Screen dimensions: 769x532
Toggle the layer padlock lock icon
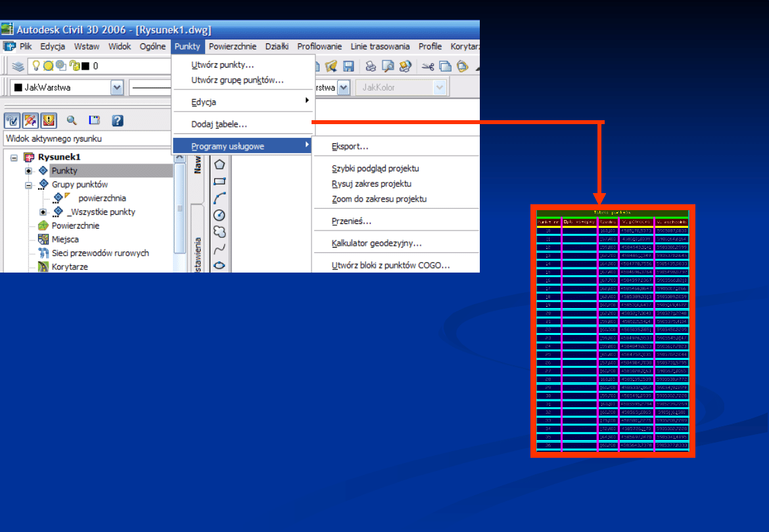74,66
